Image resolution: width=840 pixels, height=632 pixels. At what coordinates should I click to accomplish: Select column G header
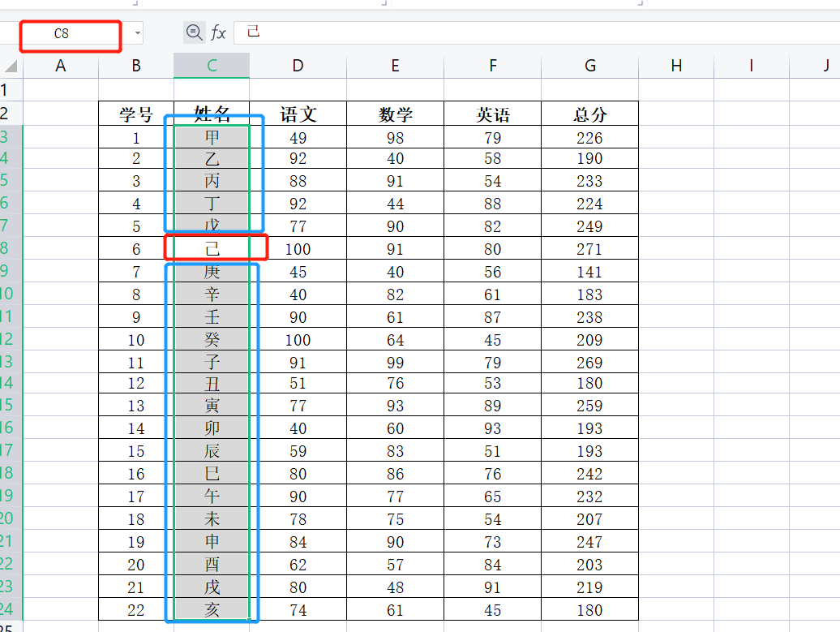point(589,66)
